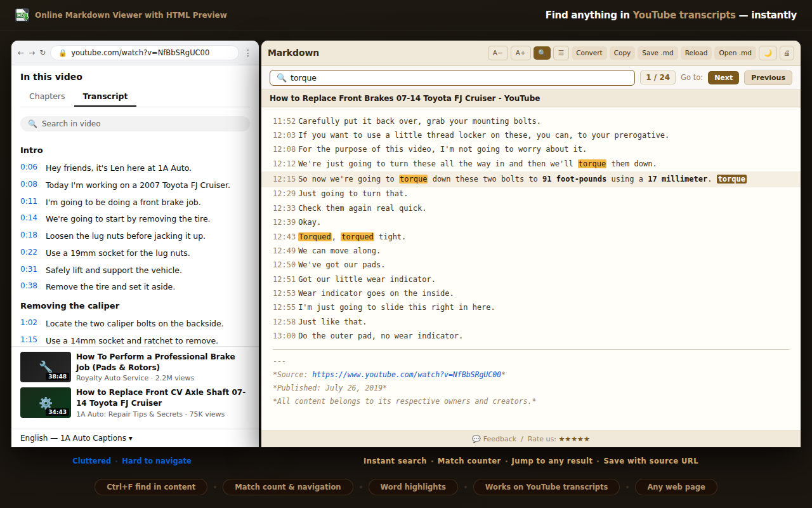Open the English — 1A Auto Captions dropdown
This screenshot has height=508, width=812.
75,438
